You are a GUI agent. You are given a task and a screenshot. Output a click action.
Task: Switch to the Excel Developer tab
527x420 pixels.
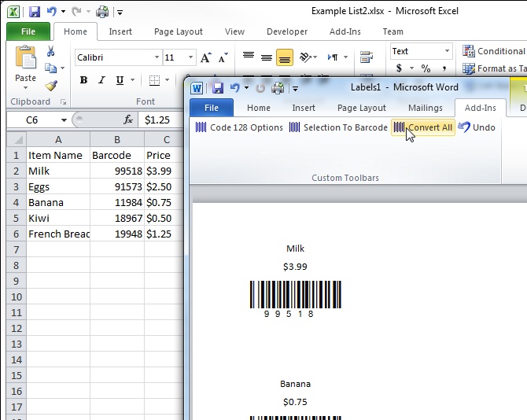(x=287, y=31)
